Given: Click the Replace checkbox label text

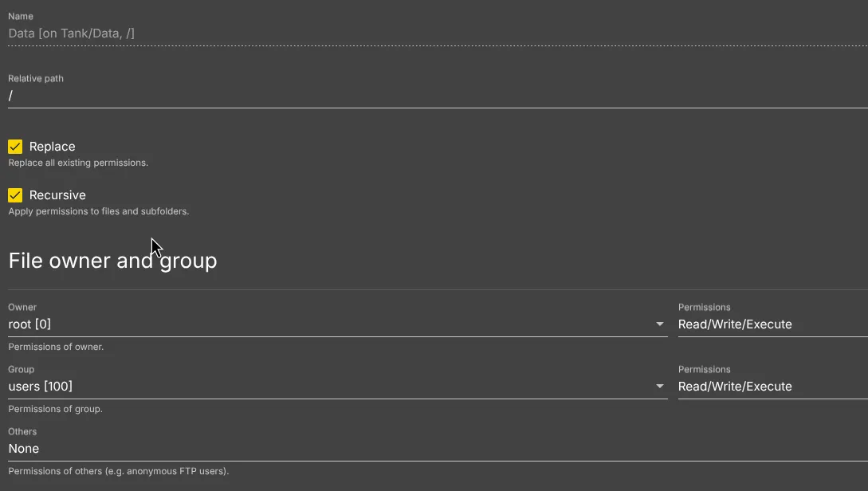Looking at the screenshot, I should tap(53, 147).
